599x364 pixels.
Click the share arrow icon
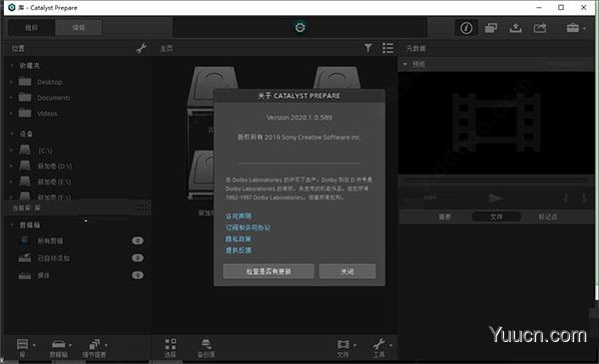pos(540,28)
